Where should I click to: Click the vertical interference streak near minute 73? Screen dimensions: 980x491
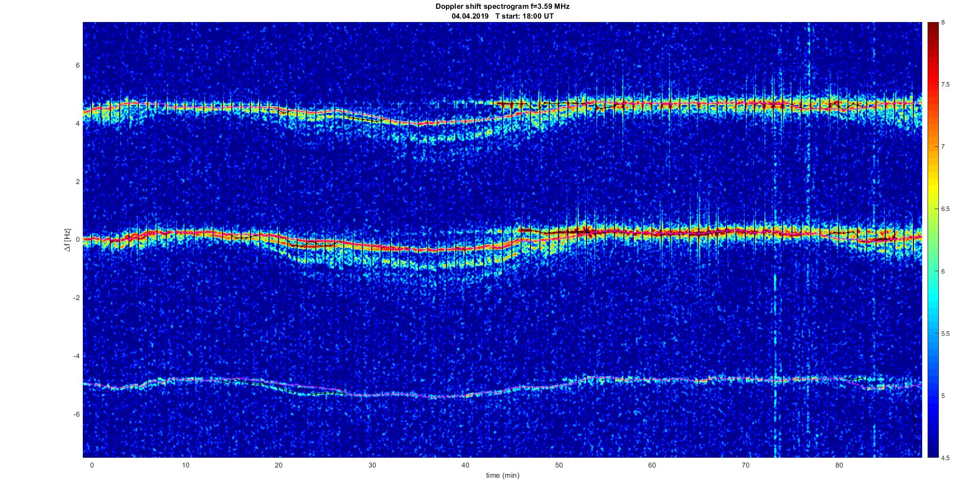point(775,365)
